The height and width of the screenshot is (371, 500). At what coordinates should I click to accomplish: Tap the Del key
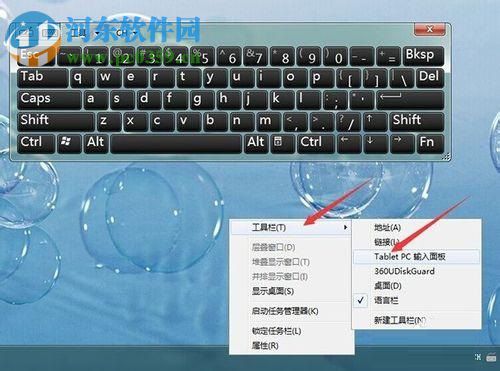pos(430,78)
